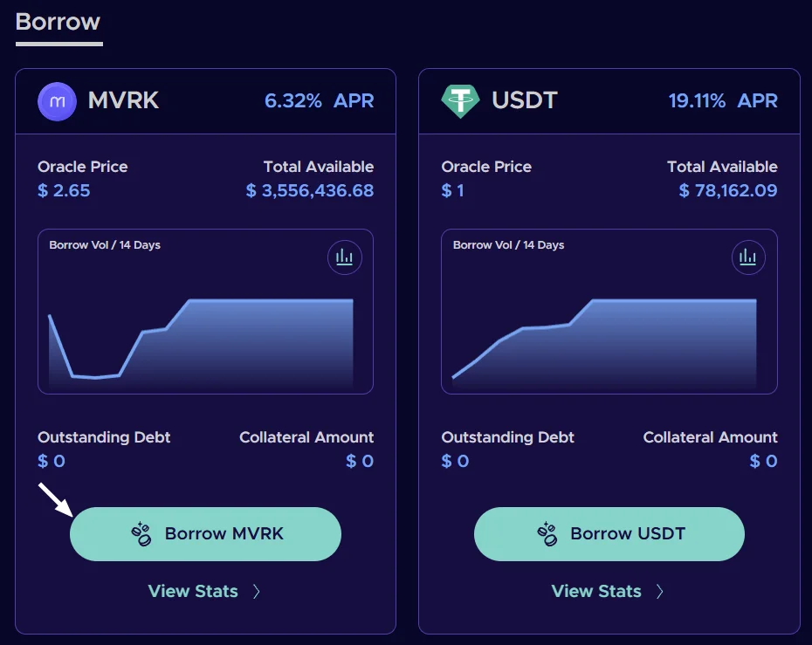This screenshot has height=645, width=812.
Task: Expand the chevron beside MVRK View Stats
Action: [257, 591]
